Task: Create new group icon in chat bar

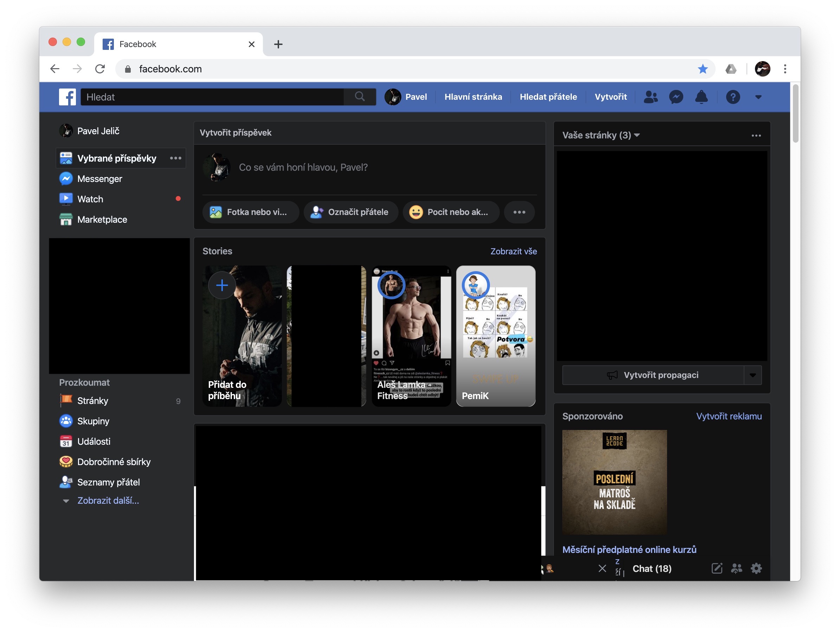Action: point(736,568)
